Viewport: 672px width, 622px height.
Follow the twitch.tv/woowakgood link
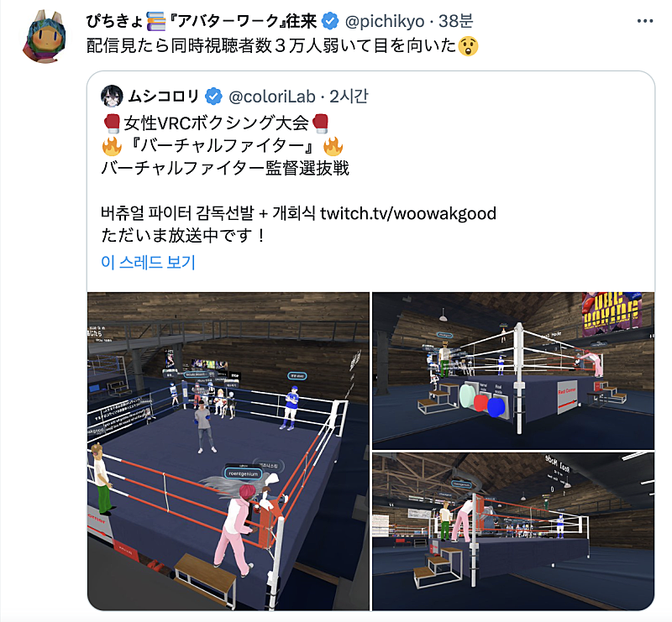pos(408,213)
